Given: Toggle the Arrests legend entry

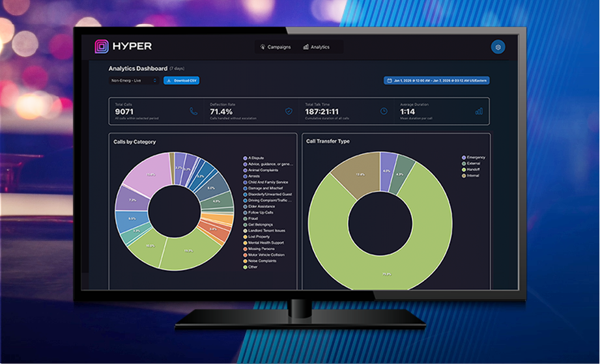Looking at the screenshot, I should click(x=251, y=176).
